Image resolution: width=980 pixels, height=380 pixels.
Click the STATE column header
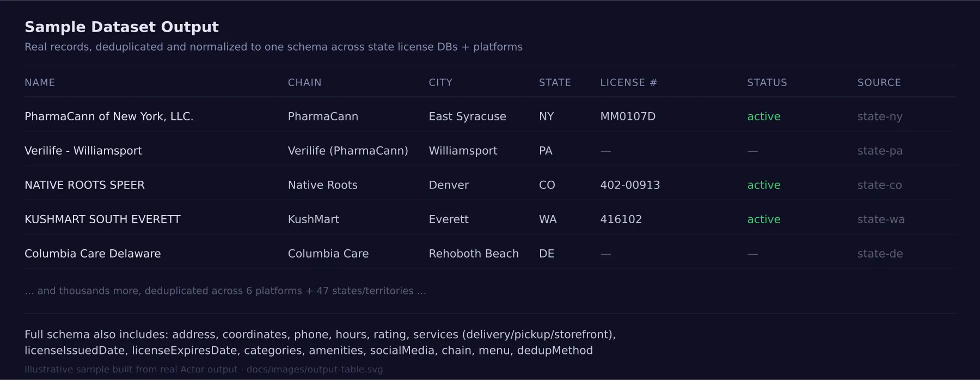[x=555, y=83]
